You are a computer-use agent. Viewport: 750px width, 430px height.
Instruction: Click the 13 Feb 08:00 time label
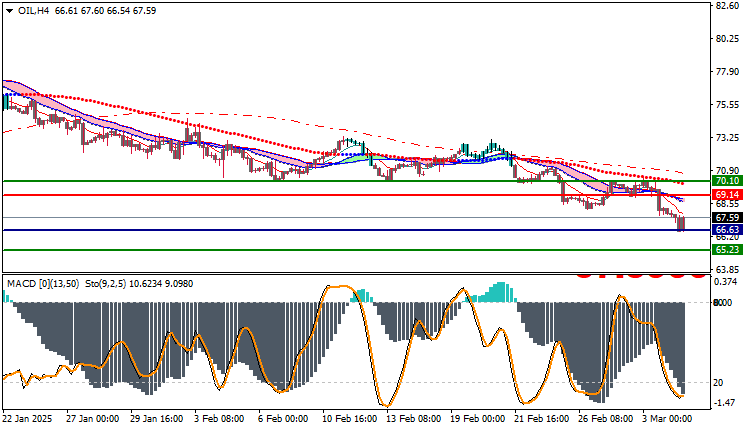coord(414,419)
